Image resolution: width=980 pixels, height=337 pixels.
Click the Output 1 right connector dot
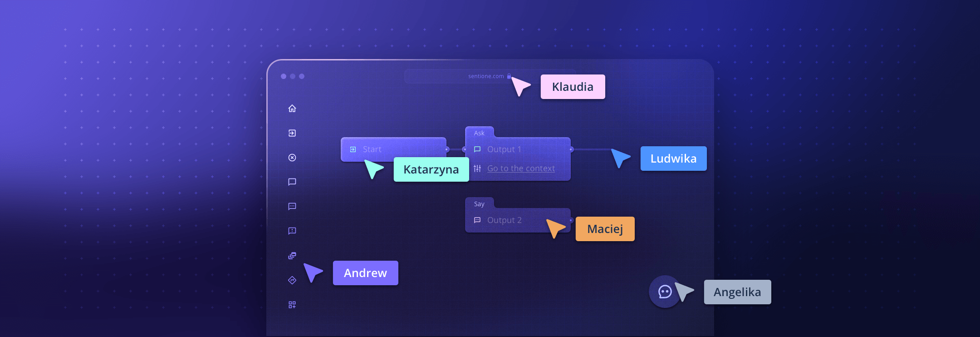tap(571, 149)
